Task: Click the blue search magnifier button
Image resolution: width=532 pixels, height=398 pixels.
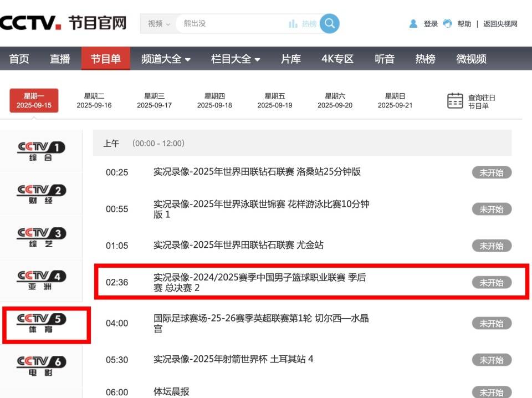Action: point(329,23)
